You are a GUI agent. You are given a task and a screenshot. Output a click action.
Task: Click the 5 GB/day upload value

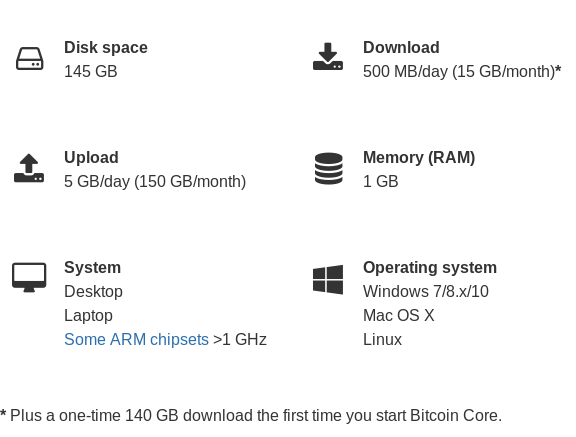click(x=155, y=181)
